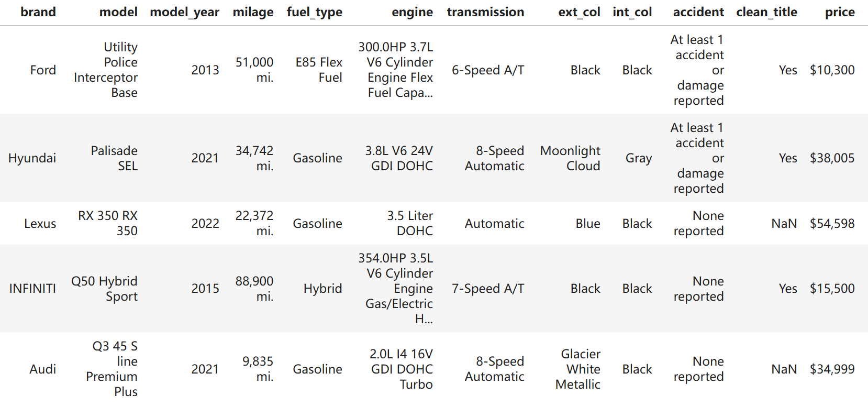The height and width of the screenshot is (406, 868).
Task: Select the 'transmission' column header
Action: click(x=485, y=12)
